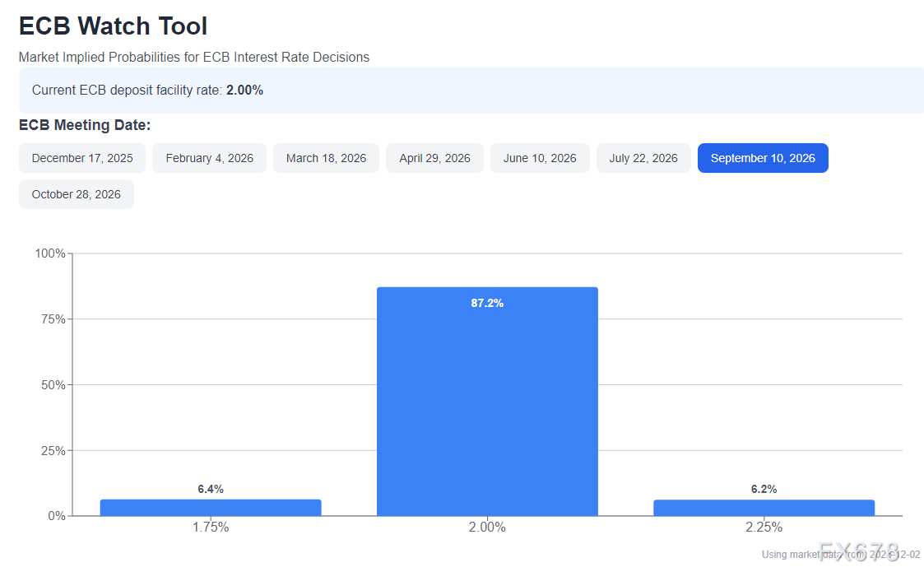Click the ECB Watch Tool heading
This screenshot has height=581, width=924.
pyautogui.click(x=113, y=26)
